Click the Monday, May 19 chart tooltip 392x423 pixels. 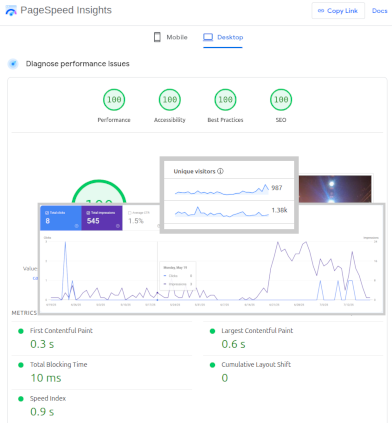[178, 276]
